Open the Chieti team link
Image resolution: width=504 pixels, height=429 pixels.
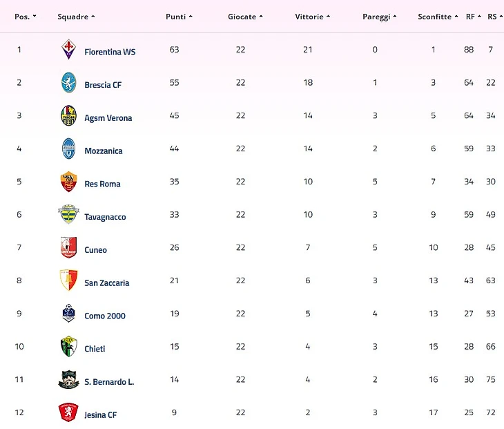click(95, 349)
